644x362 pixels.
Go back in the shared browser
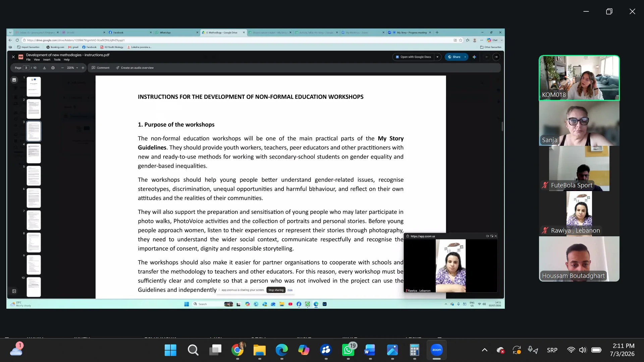[10, 40]
